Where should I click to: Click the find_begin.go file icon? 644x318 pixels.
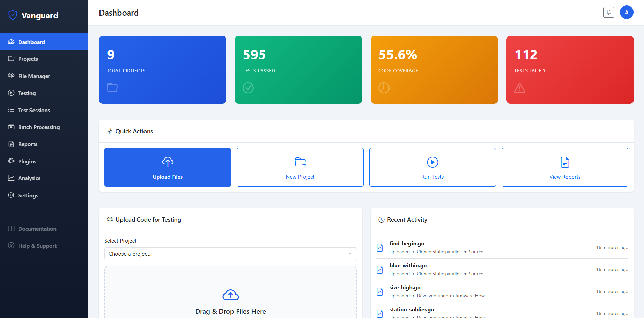click(380, 248)
